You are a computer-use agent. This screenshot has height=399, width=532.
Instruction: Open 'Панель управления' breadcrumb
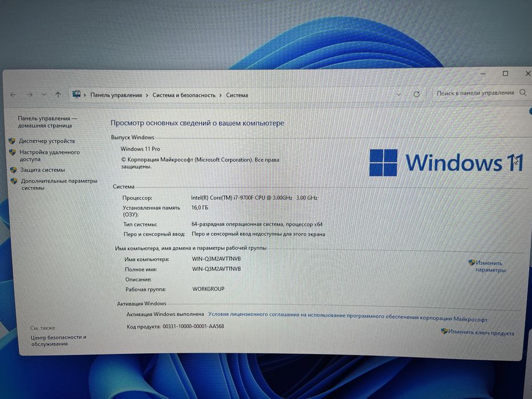pyautogui.click(x=116, y=95)
